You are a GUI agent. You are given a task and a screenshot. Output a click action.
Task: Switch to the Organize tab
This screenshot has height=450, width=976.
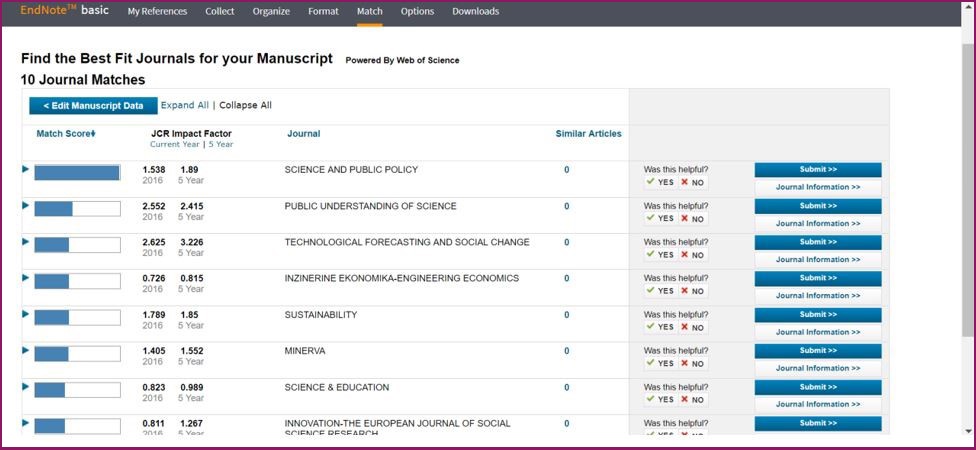270,12
